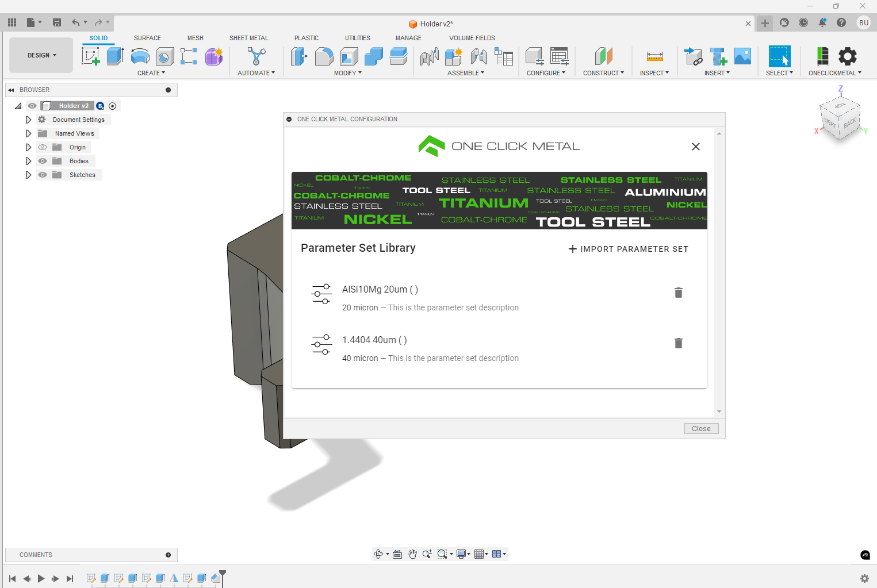Expand the Document Settings tree node
Image resolution: width=877 pixels, height=588 pixels.
point(28,120)
